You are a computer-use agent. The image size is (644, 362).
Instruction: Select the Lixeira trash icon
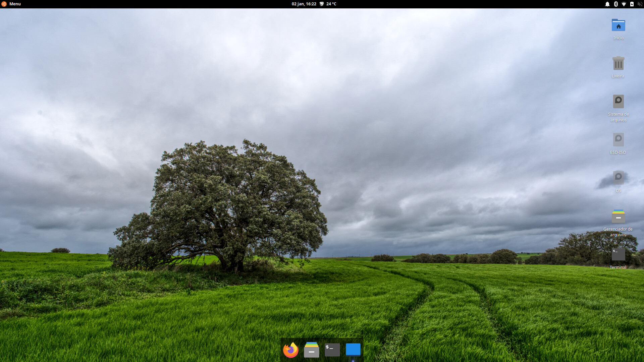(x=618, y=64)
